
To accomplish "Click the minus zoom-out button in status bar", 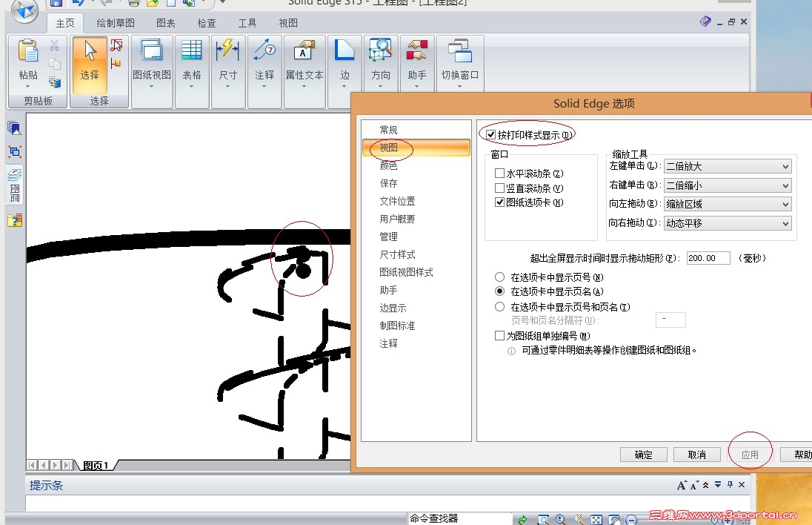I will coord(630,520).
